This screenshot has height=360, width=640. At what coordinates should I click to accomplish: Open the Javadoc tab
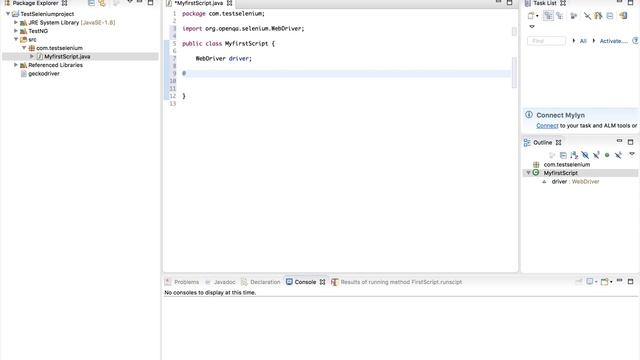click(x=224, y=282)
